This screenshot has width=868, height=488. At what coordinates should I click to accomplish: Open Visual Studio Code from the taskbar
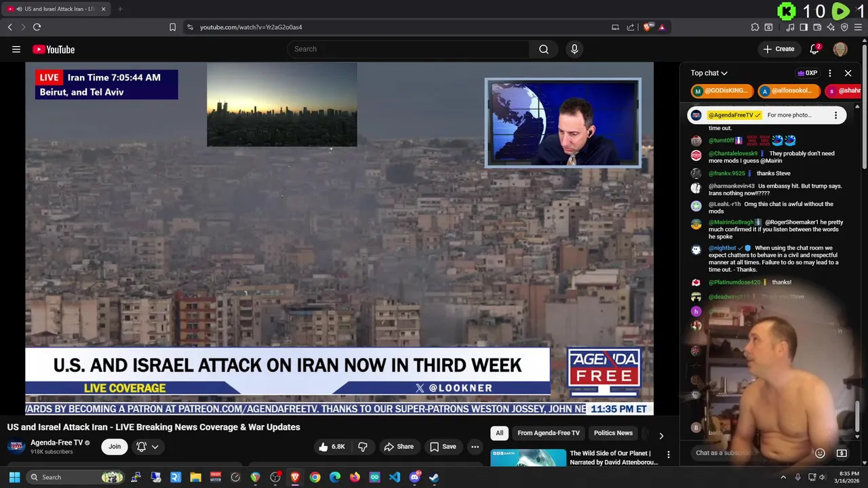coord(395,477)
